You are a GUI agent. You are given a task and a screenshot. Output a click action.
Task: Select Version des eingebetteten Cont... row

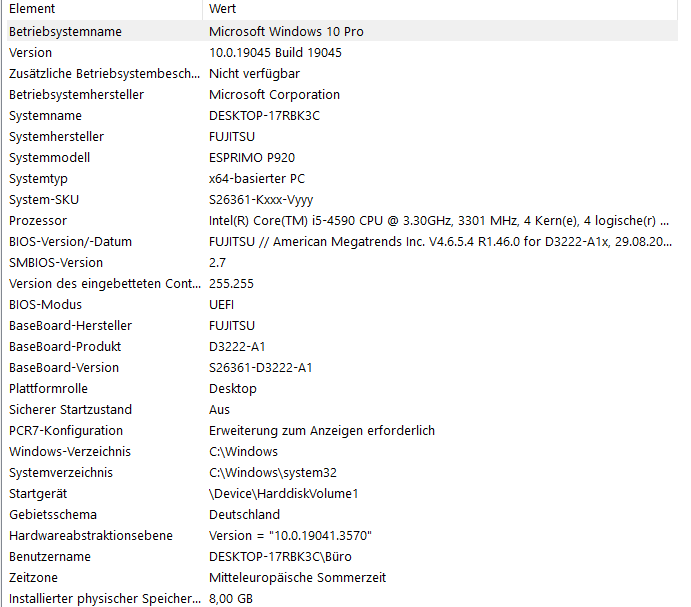coord(342,284)
